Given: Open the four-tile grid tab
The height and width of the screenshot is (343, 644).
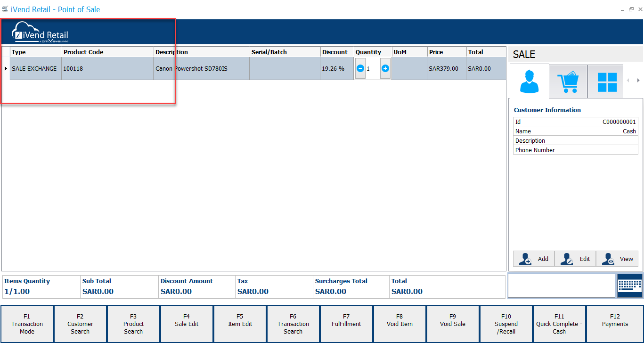Looking at the screenshot, I should tap(607, 81).
